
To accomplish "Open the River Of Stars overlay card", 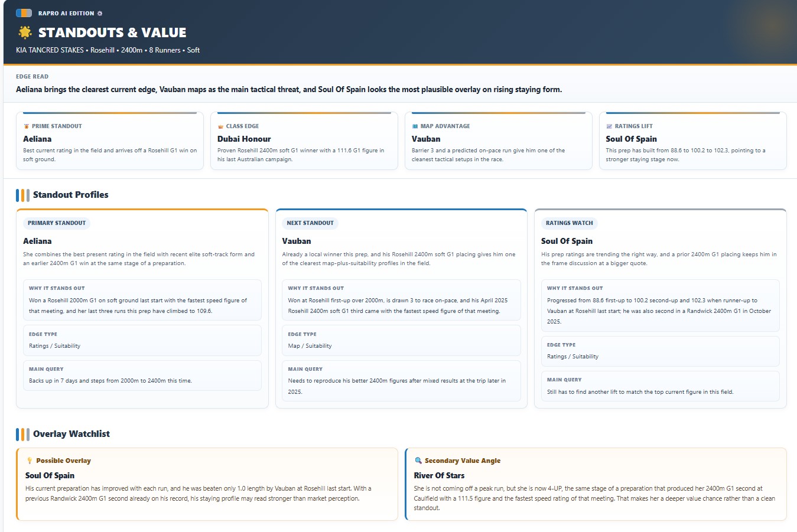I will pos(596,484).
